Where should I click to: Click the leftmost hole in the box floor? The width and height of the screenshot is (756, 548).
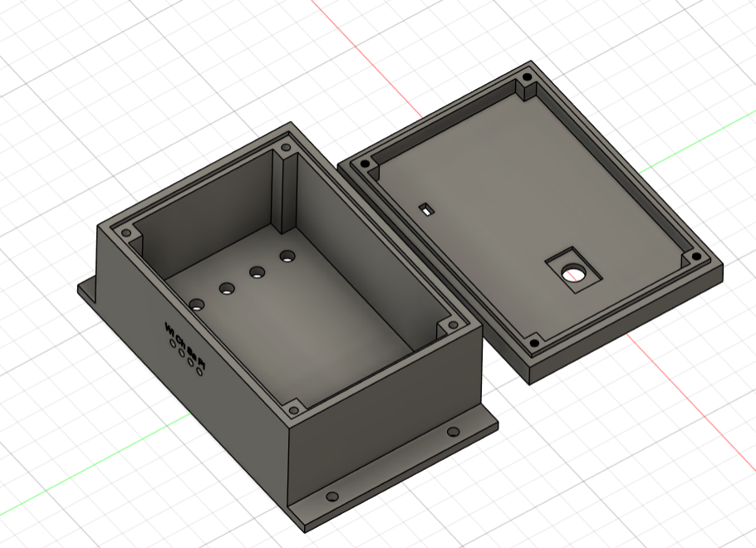(x=197, y=305)
